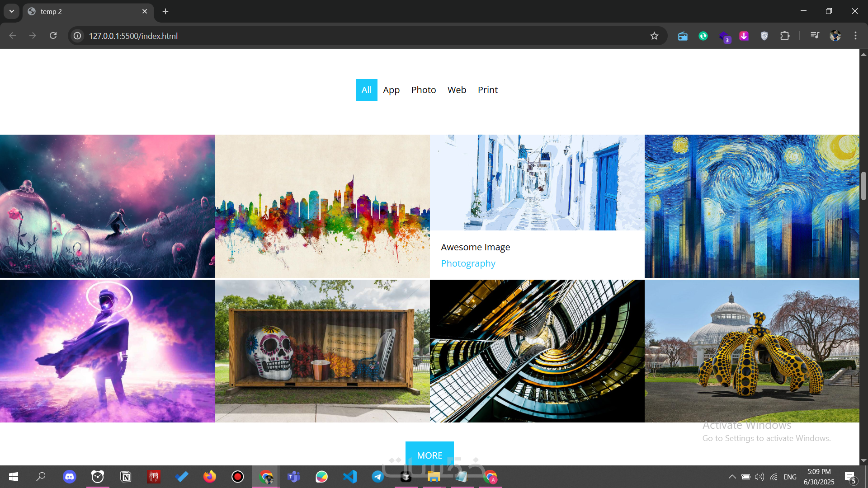Open the pink download extension icon
Viewport: 868px width, 488px height.
pos(744,36)
